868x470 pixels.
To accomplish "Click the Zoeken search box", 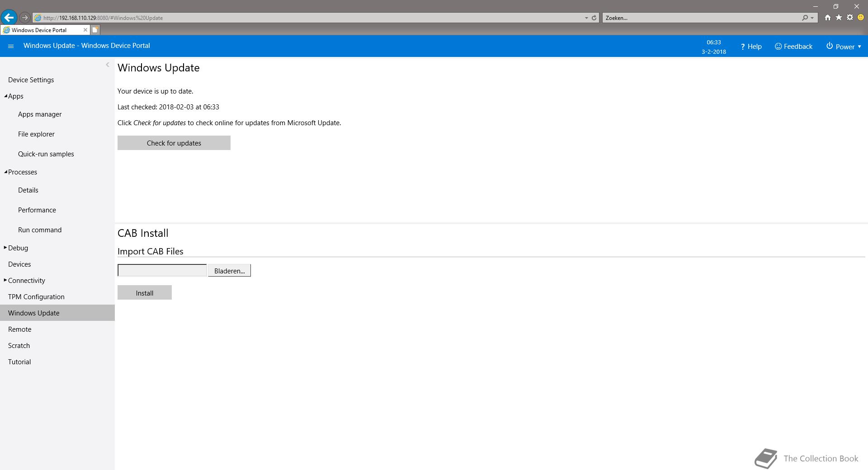I will pos(701,18).
